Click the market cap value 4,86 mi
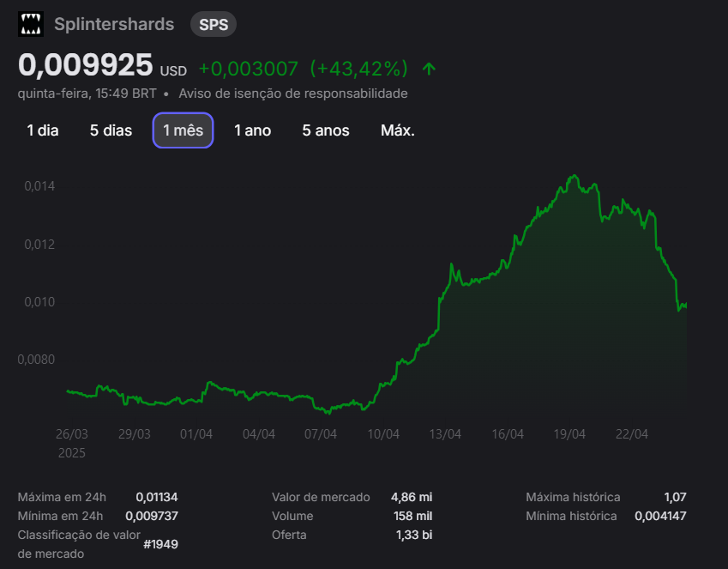Screen dimensions: 728x569 tap(412, 498)
